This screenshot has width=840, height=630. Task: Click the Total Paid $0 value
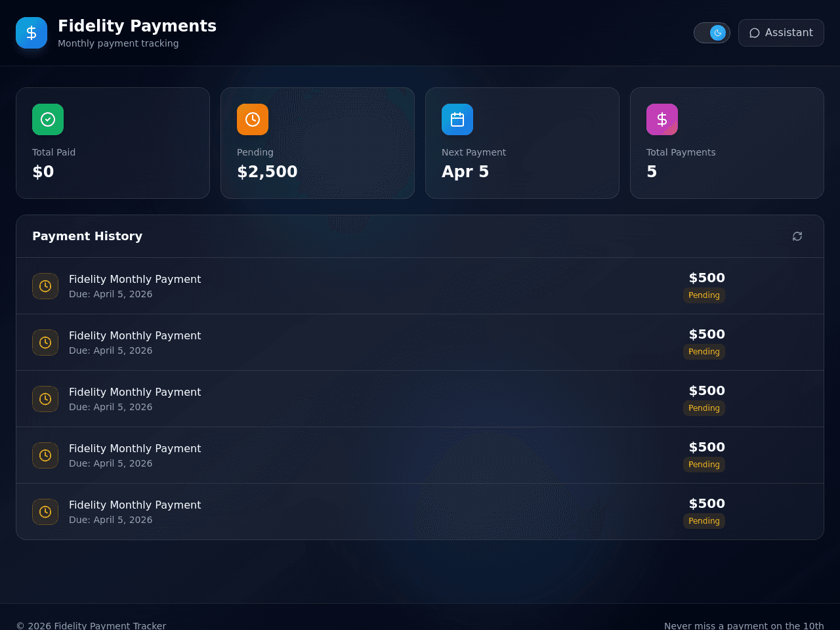point(43,172)
